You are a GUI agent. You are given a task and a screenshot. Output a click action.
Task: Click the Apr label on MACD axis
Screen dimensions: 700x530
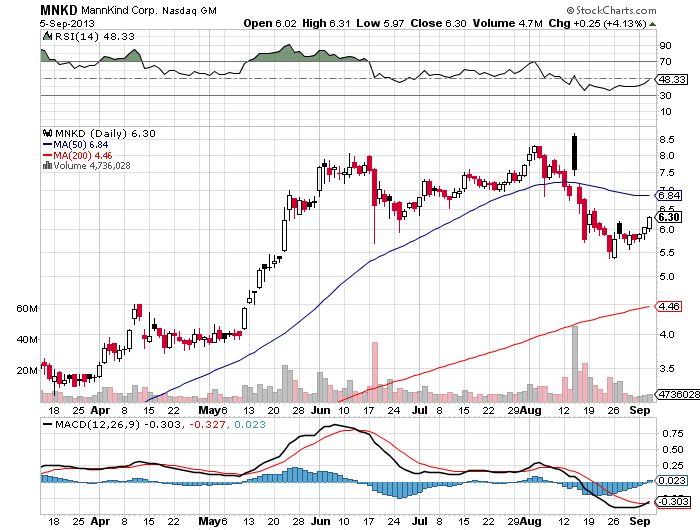100,521
